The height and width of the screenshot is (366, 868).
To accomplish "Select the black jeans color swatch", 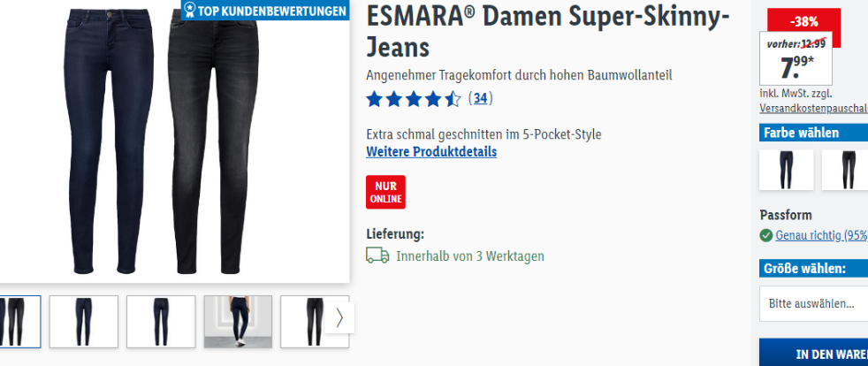I will point(845,170).
